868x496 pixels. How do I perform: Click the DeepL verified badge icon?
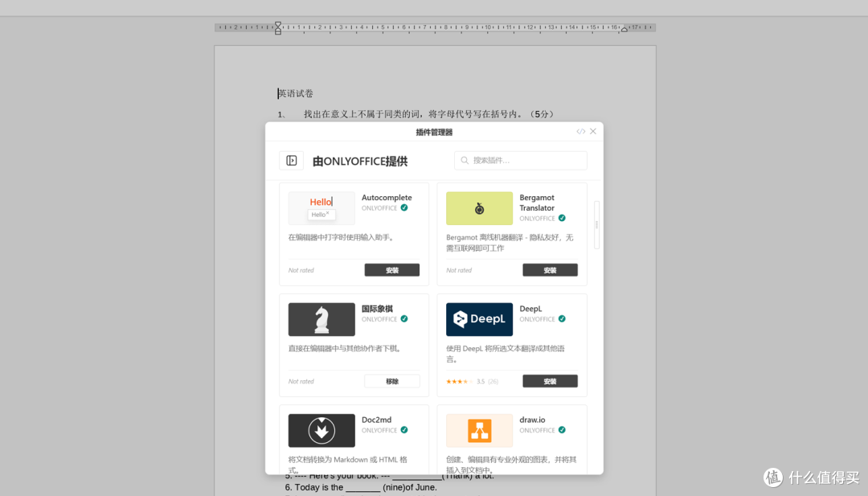562,319
